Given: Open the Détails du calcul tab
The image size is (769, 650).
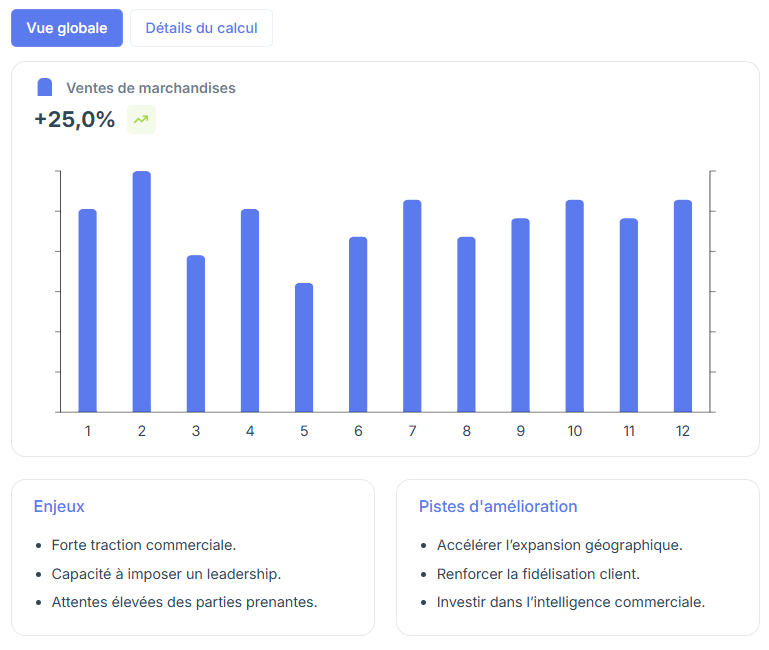Looking at the screenshot, I should pyautogui.click(x=201, y=28).
